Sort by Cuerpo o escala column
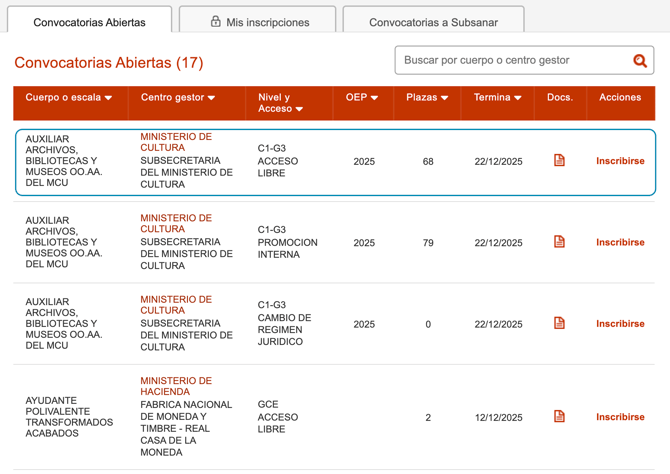This screenshot has width=670, height=474. coord(69,98)
